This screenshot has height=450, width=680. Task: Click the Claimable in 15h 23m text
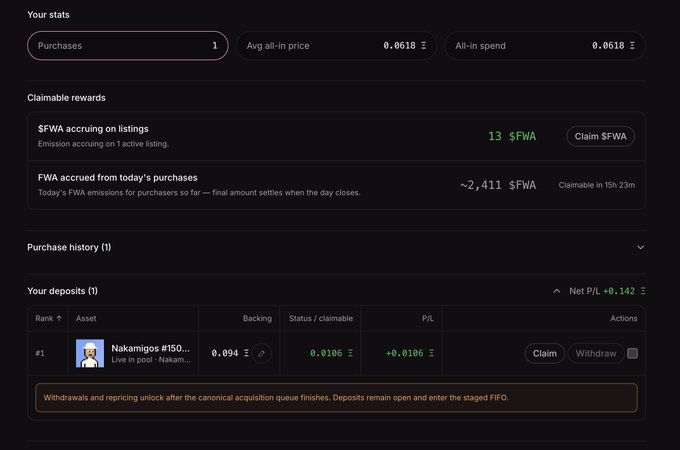(x=597, y=185)
